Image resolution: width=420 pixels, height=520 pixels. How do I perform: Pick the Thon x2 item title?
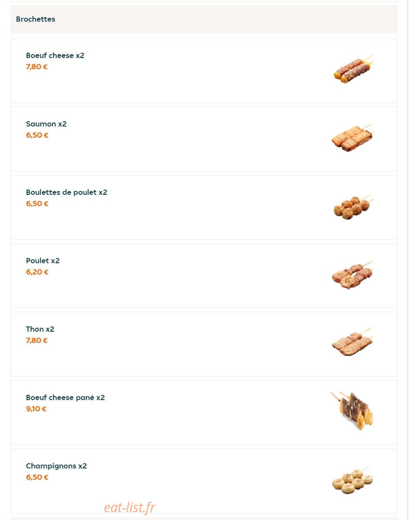click(40, 329)
